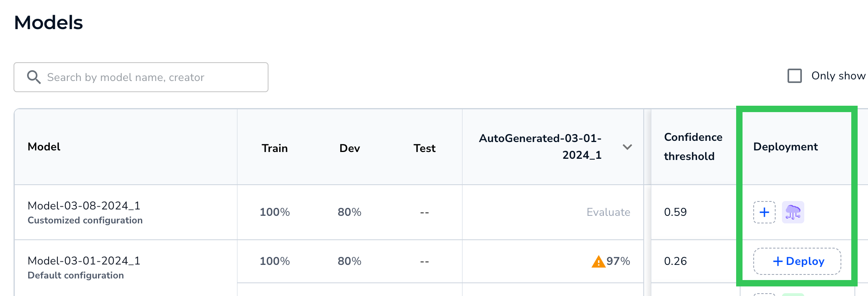Screen dimensions: 868x296
Task: Open the Model-03-08-2024_1 row
Action: pyautogui.click(x=84, y=206)
